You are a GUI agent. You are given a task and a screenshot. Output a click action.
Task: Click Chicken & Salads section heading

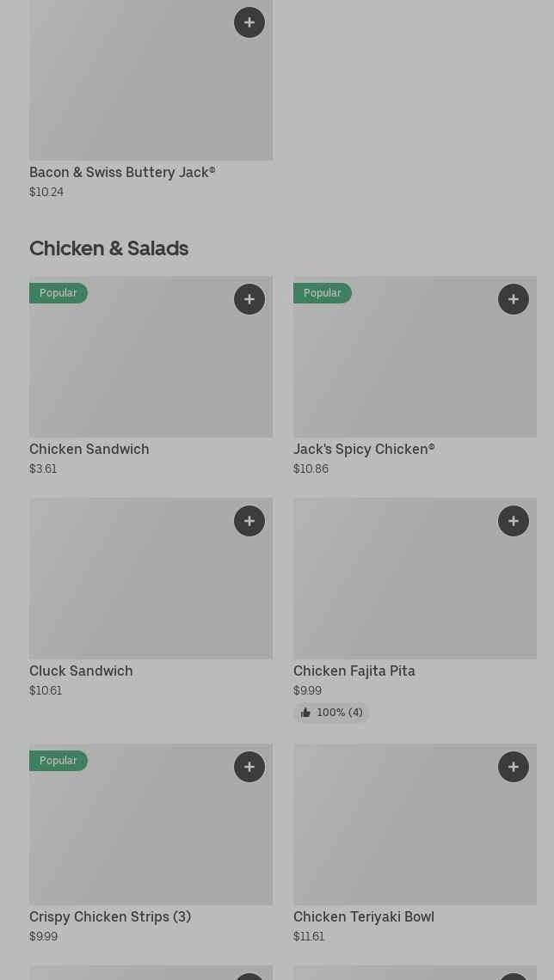[x=108, y=248]
